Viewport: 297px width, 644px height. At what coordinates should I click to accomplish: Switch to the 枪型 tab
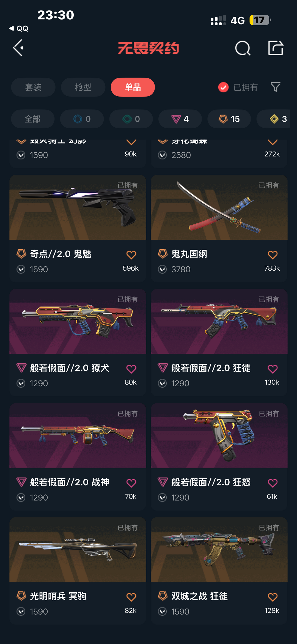83,87
